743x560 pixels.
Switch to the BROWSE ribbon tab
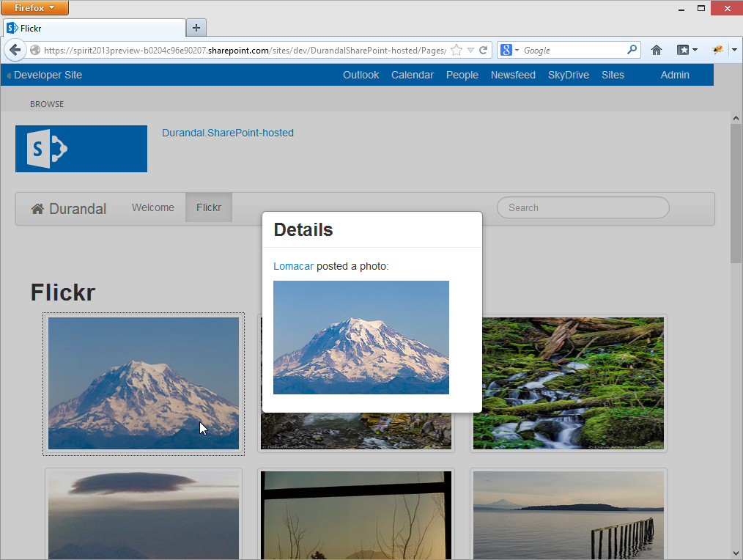47,104
